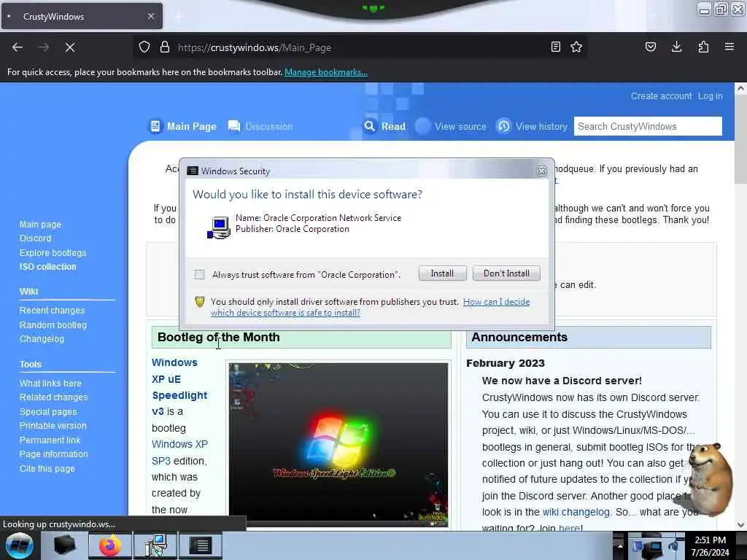
Task: Select the Main Page tab label
Action: click(x=192, y=126)
